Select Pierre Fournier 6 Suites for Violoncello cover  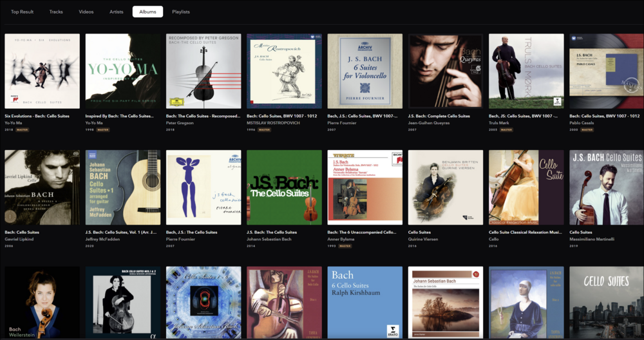click(365, 71)
